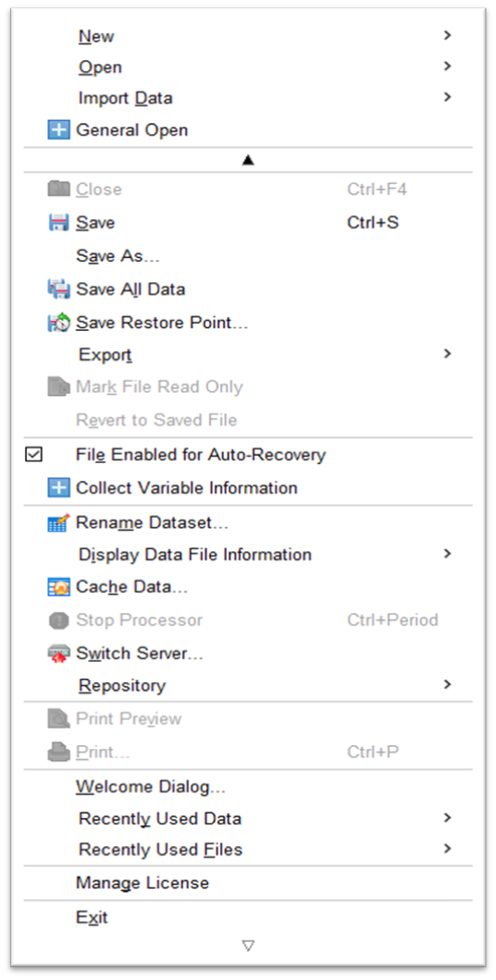Viewport: 496px width, 980px height.
Task: Expand the New submenu arrow
Action: (x=447, y=36)
